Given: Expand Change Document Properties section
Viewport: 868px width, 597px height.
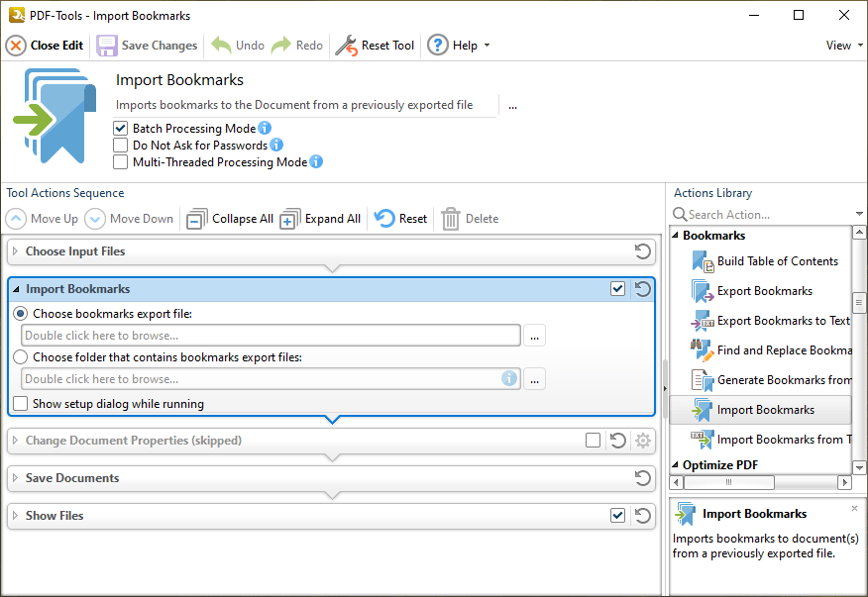Looking at the screenshot, I should point(17,441).
